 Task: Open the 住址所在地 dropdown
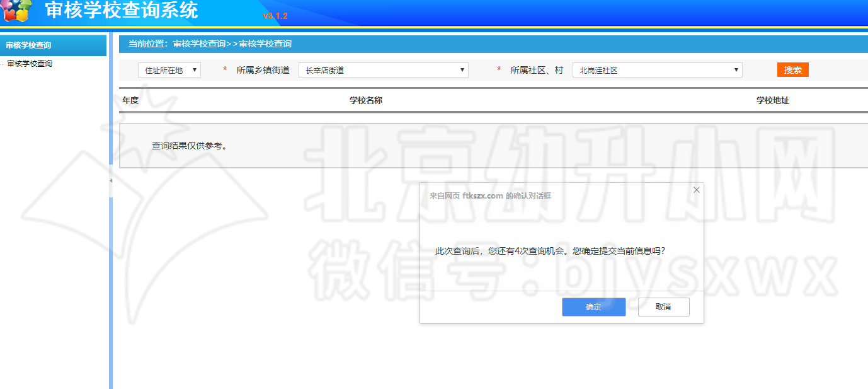pyautogui.click(x=169, y=70)
